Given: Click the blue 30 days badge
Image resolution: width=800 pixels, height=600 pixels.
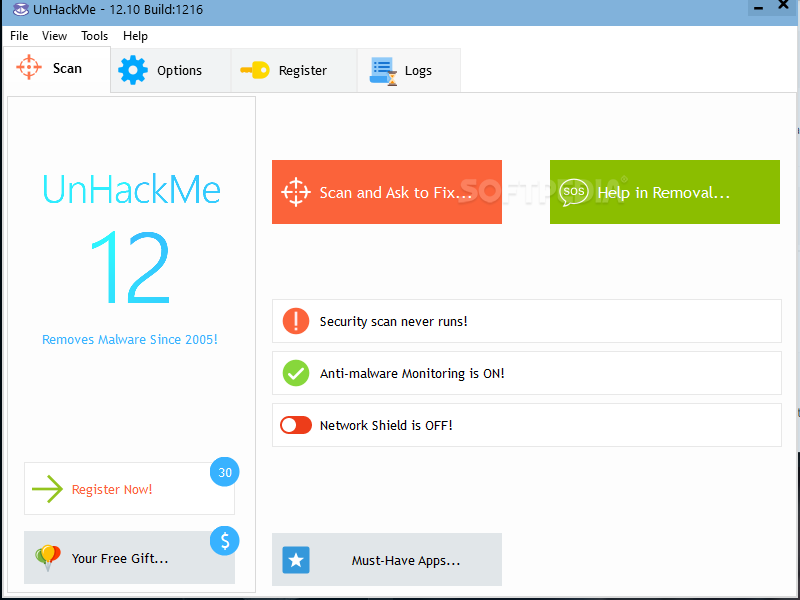Looking at the screenshot, I should pos(224,472).
